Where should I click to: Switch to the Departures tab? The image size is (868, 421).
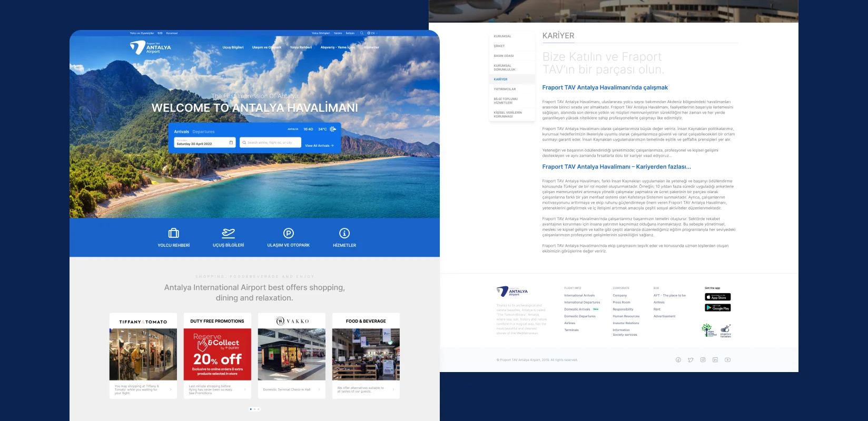click(x=203, y=132)
